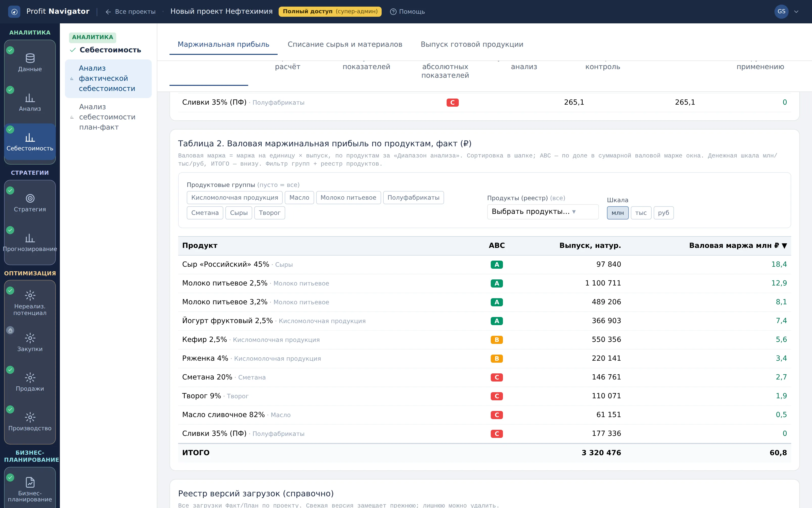
Task: Click the Сыр «Российский» 45% product row
Action: click(484, 264)
